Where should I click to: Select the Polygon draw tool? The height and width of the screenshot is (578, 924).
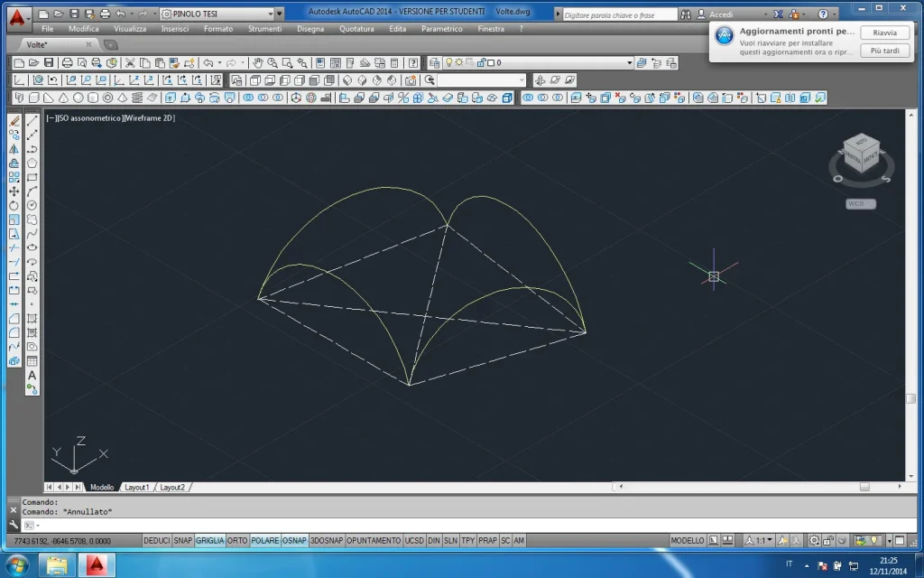[x=32, y=163]
